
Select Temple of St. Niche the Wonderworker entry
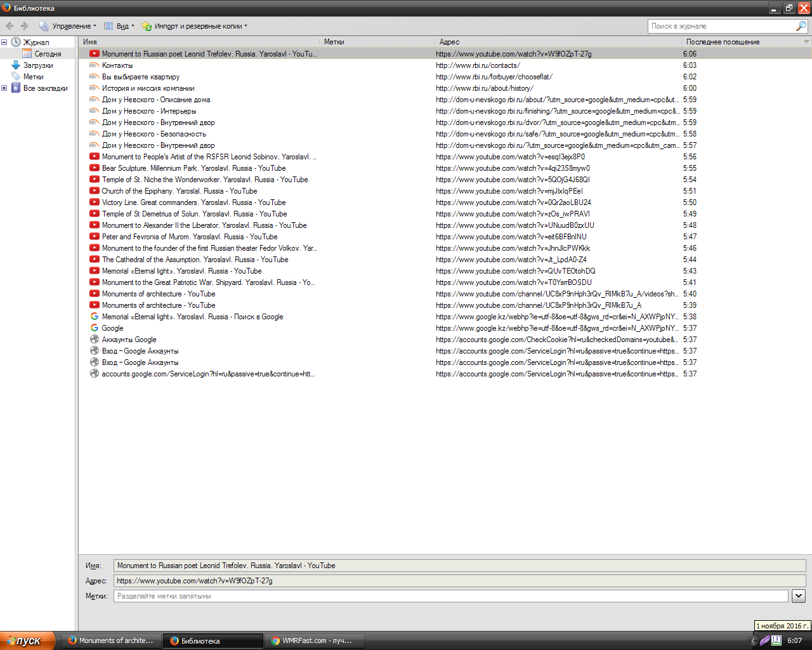point(445,180)
